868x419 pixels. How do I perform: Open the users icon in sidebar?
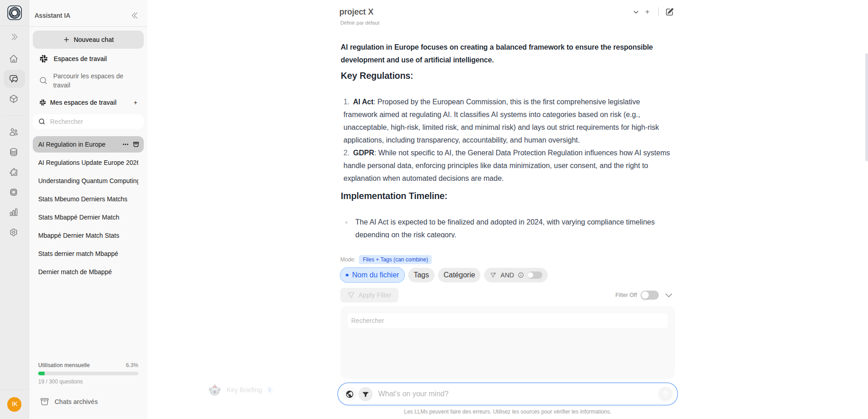(14, 132)
